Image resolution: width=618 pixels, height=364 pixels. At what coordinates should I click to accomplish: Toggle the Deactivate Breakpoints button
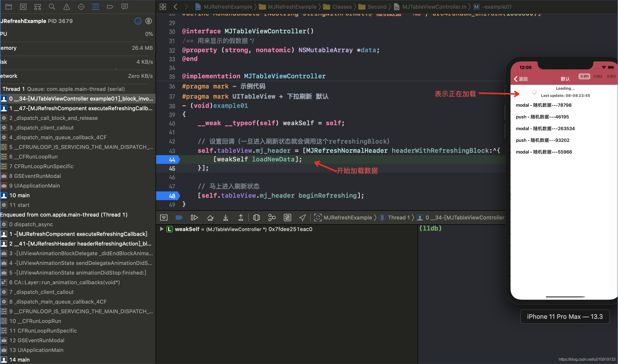[x=179, y=218]
